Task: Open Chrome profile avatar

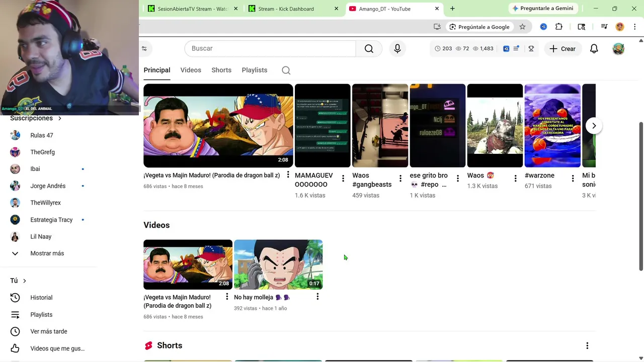Action: point(620,27)
